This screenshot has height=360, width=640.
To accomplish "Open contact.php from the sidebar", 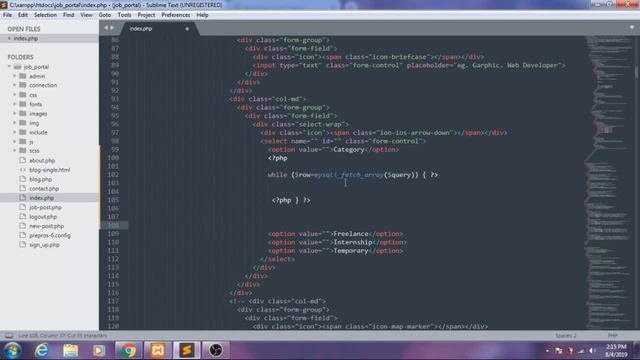I will (44, 189).
